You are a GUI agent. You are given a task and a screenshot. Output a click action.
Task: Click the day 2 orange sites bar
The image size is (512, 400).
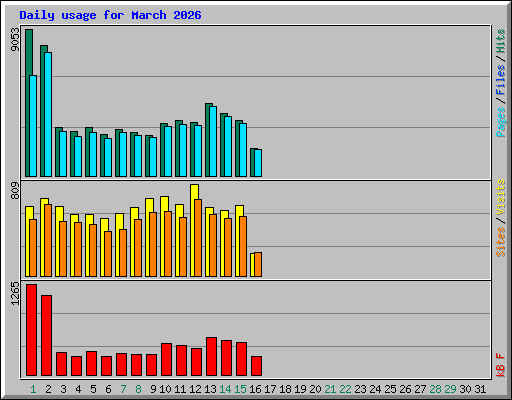point(48,240)
